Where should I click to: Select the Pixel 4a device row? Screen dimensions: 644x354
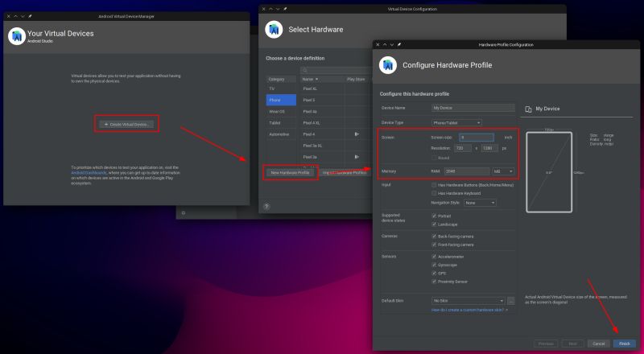tap(336, 111)
